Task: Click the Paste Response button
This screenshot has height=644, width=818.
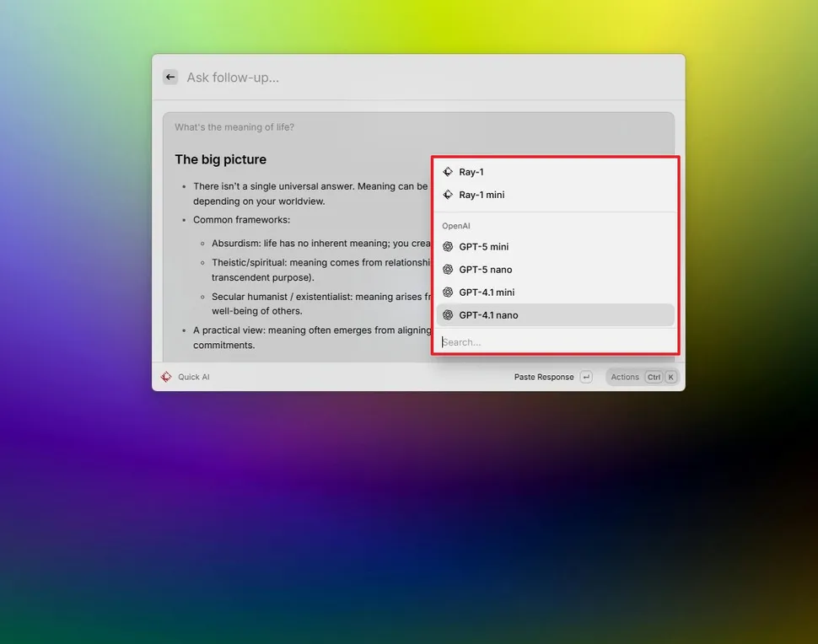Action: click(544, 377)
